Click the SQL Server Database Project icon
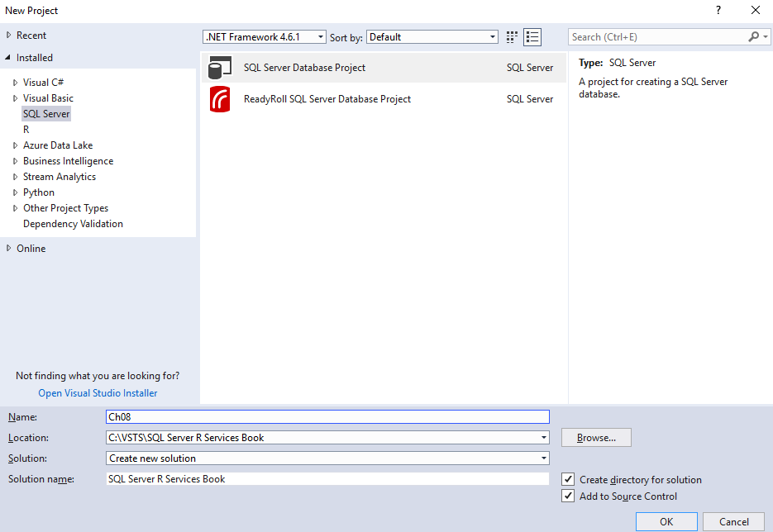 219,68
